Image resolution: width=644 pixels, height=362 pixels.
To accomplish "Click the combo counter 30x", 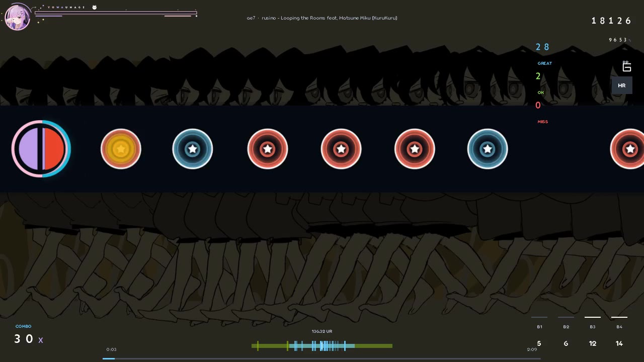I will coord(29,339).
